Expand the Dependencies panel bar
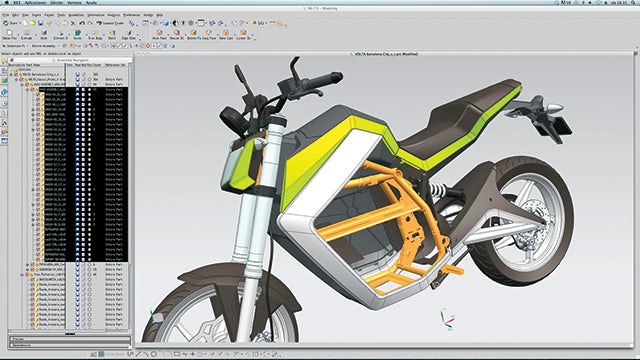This screenshot has width=640, height=360. [x=70, y=345]
